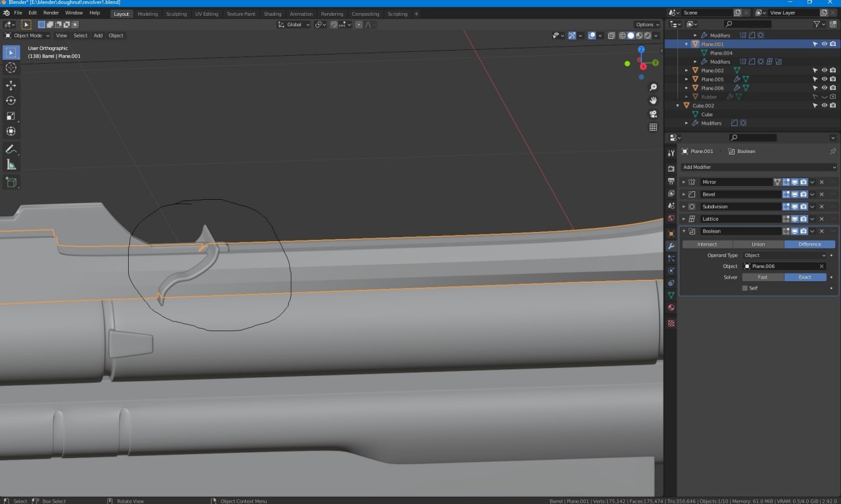The height and width of the screenshot is (504, 841).
Task: Open Global transform orientation dropdown
Action: (x=294, y=24)
